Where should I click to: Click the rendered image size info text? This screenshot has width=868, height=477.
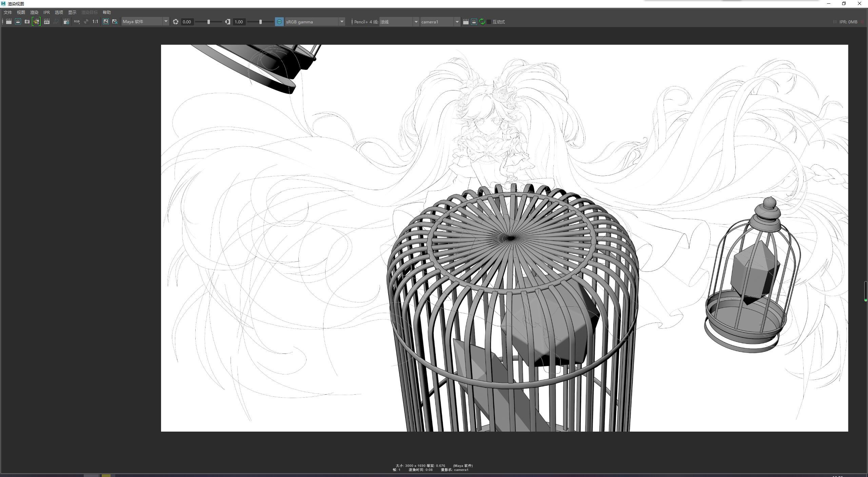420,466
